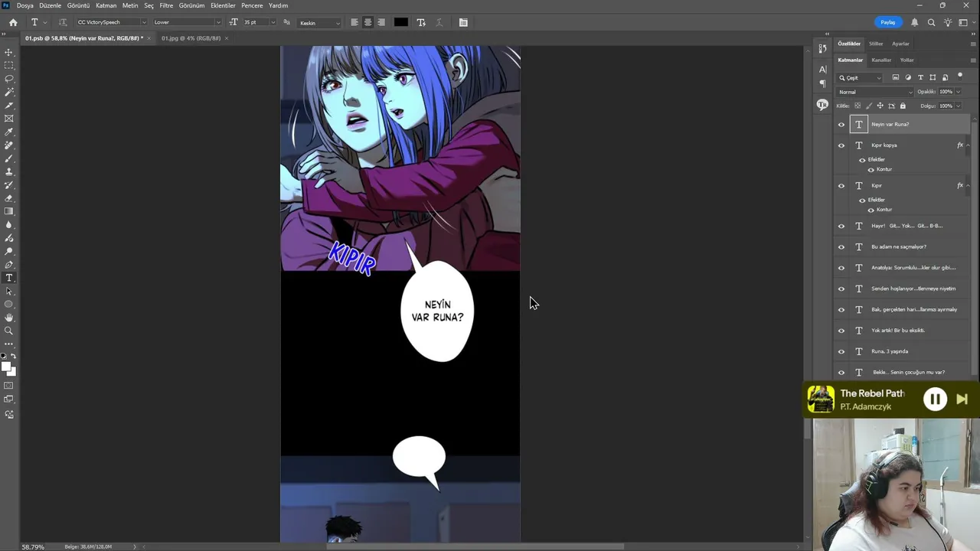Align text right

pyautogui.click(x=381, y=22)
